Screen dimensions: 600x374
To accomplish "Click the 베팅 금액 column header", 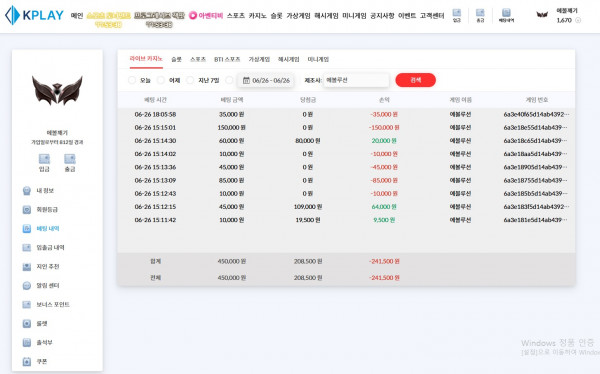I will point(232,100).
